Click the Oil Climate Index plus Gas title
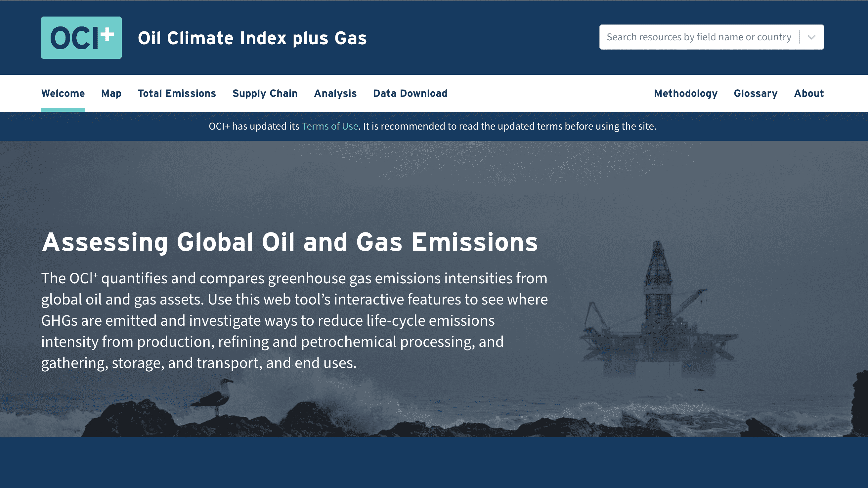868x488 pixels. [252, 38]
